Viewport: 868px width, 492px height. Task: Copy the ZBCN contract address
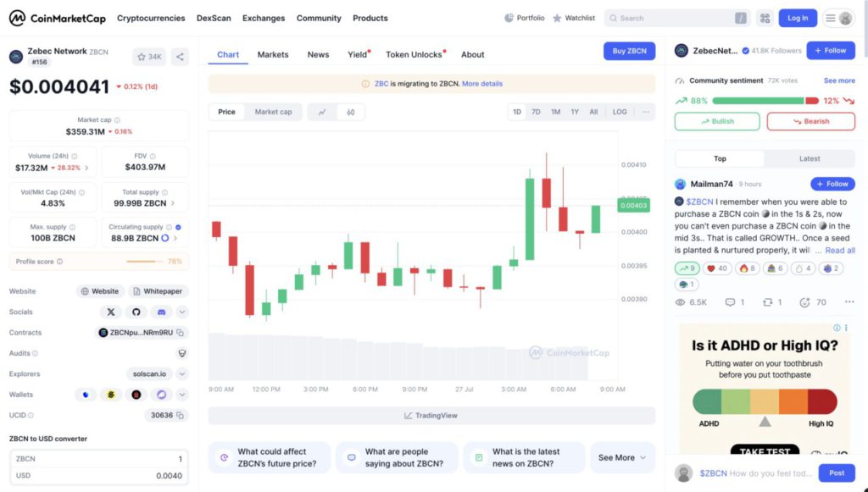click(x=181, y=333)
